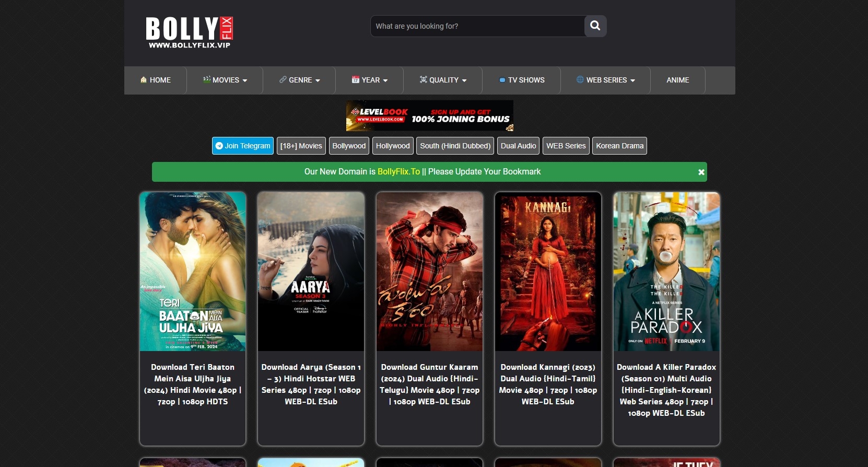Follow the BollyFlix.To domain link

click(398, 172)
